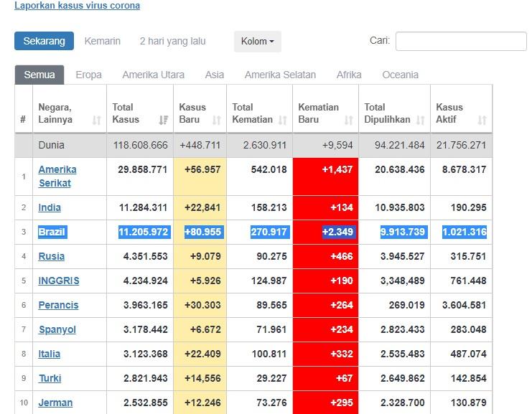Select the Asia tab
The height and width of the screenshot is (414, 532).
[214, 75]
